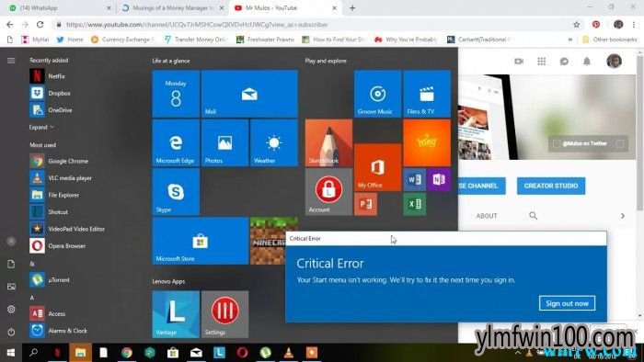
Task: Open a new Chrome tab
Action: [x=352, y=7]
